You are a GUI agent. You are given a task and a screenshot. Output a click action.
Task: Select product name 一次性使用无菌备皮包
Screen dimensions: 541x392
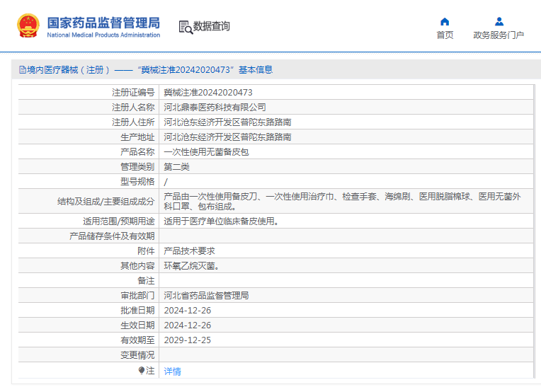(206, 151)
